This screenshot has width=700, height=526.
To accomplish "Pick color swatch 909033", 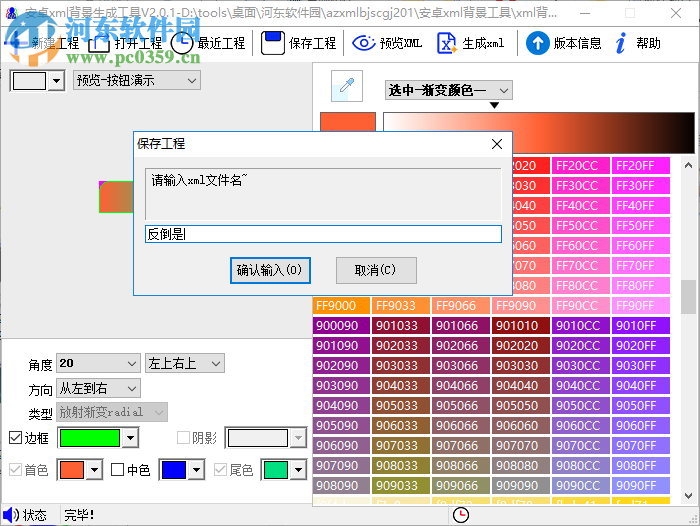I will pyautogui.click(x=400, y=485).
